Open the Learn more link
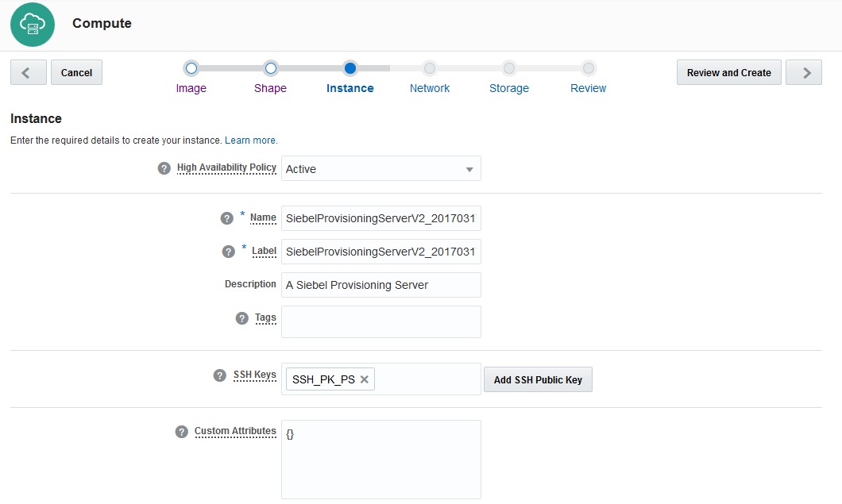The width and height of the screenshot is (842, 504). 251,140
